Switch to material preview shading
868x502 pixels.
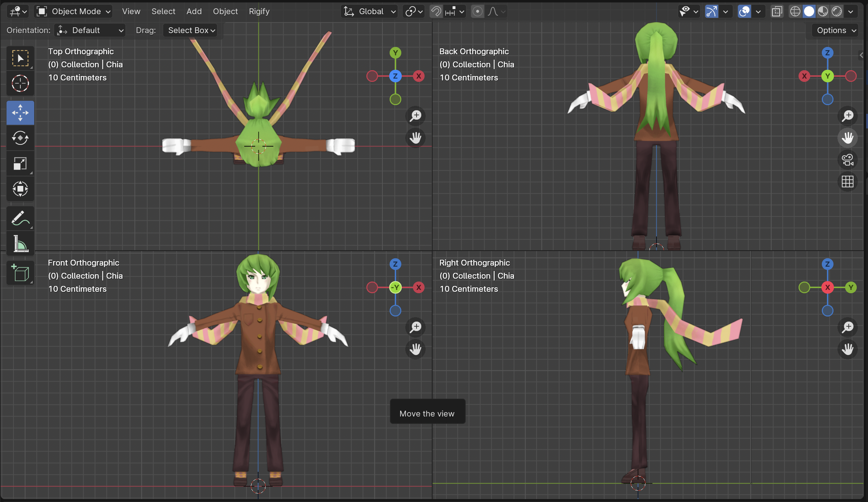pos(823,11)
